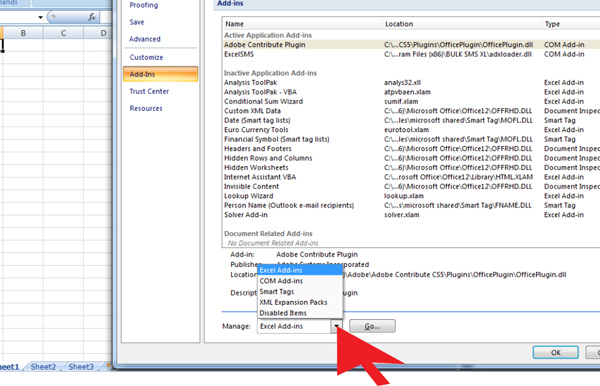Click sumif.xlam location text
The width and height of the screenshot is (600, 386).
click(x=401, y=101)
